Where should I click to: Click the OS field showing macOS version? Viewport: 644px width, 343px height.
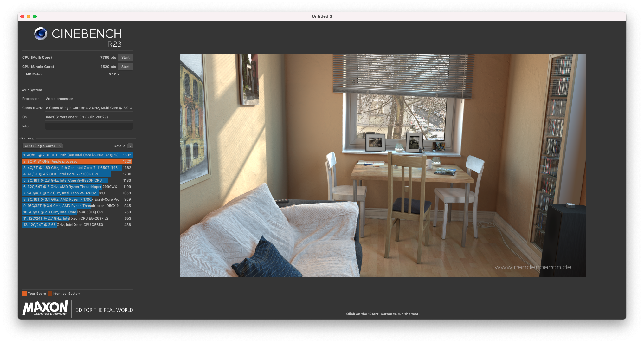(x=89, y=117)
